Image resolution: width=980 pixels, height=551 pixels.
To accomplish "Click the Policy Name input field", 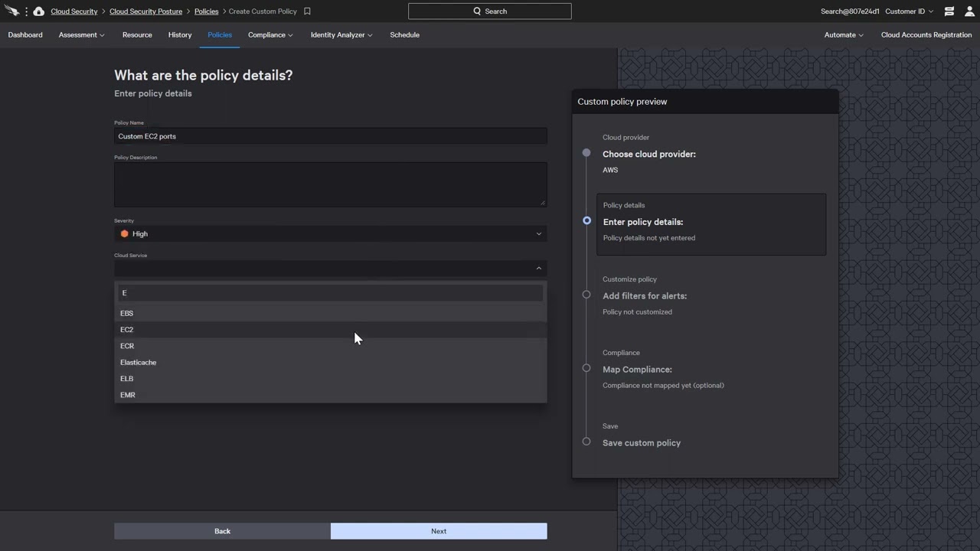I will [x=331, y=136].
